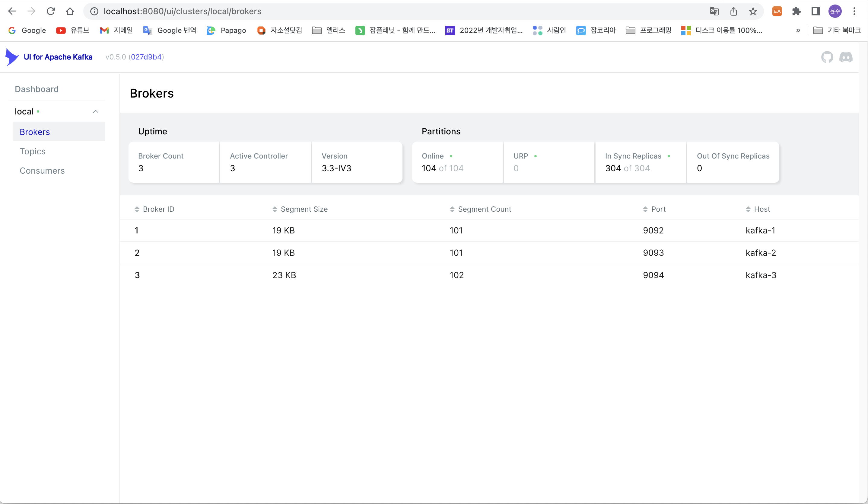The width and height of the screenshot is (868, 504).
Task: Collapse the local cluster menu chevron
Action: coord(96,111)
